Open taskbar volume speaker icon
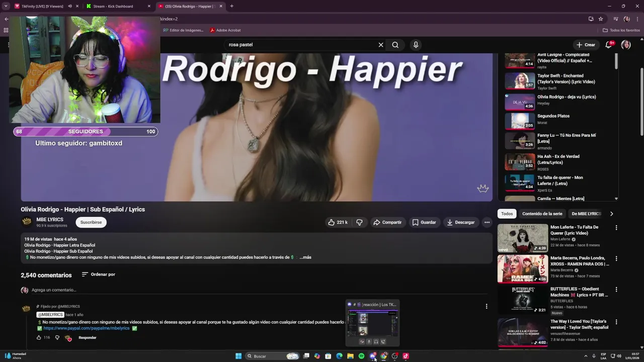The image size is (644, 362). (619, 356)
